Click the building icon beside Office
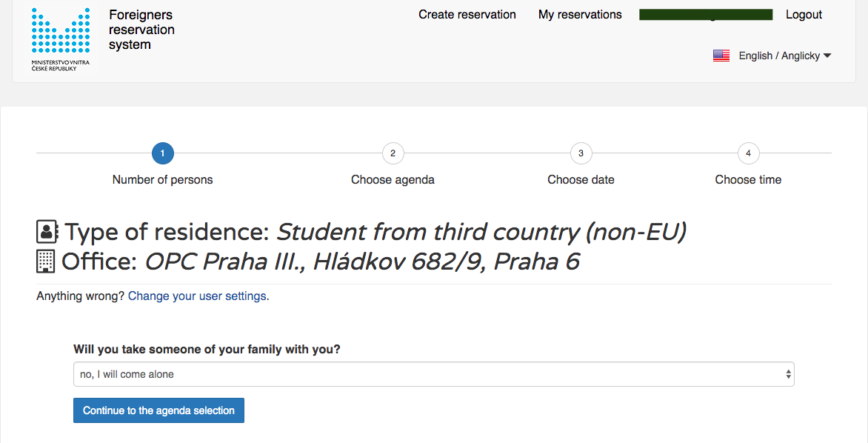The image size is (868, 443). coord(46,261)
